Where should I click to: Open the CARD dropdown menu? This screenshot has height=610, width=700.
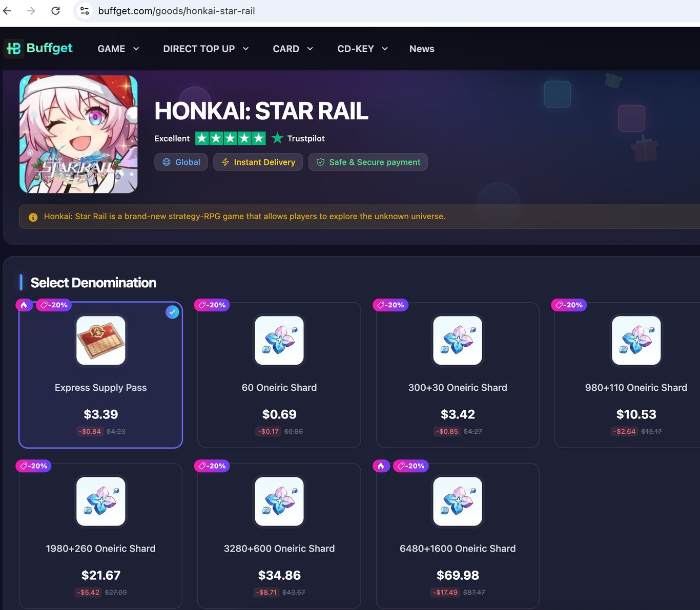pos(293,49)
